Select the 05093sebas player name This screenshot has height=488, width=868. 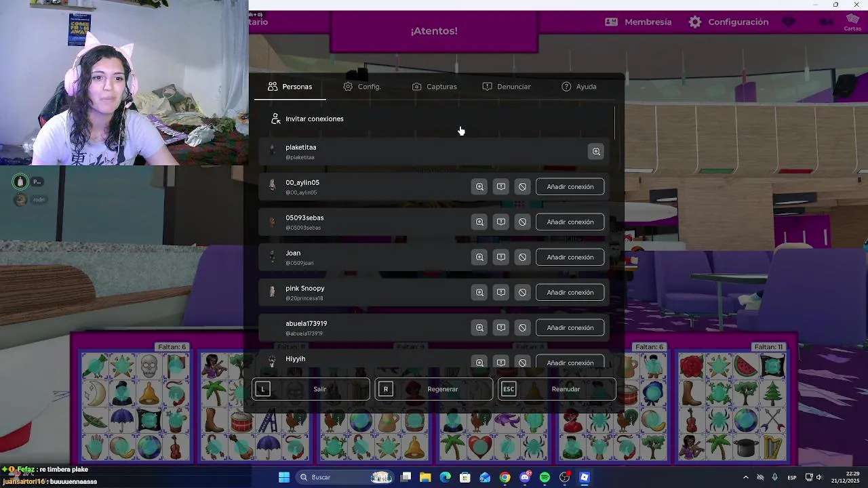click(304, 218)
